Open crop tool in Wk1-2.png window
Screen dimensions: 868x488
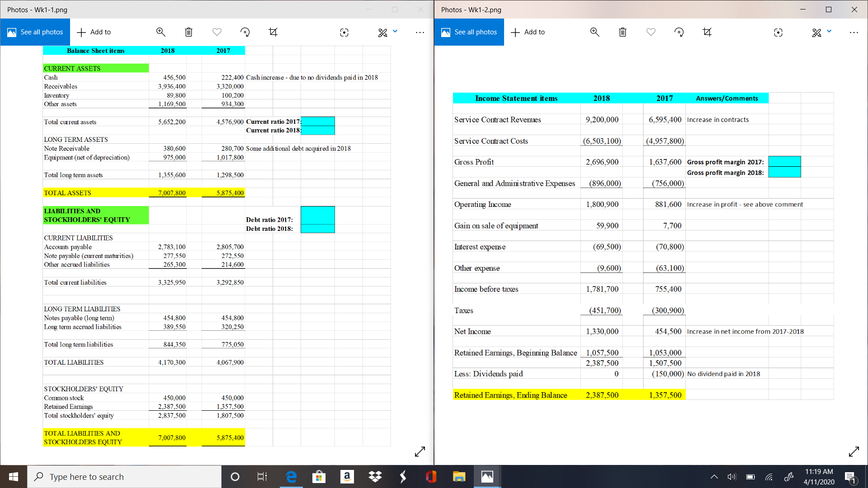(x=707, y=32)
